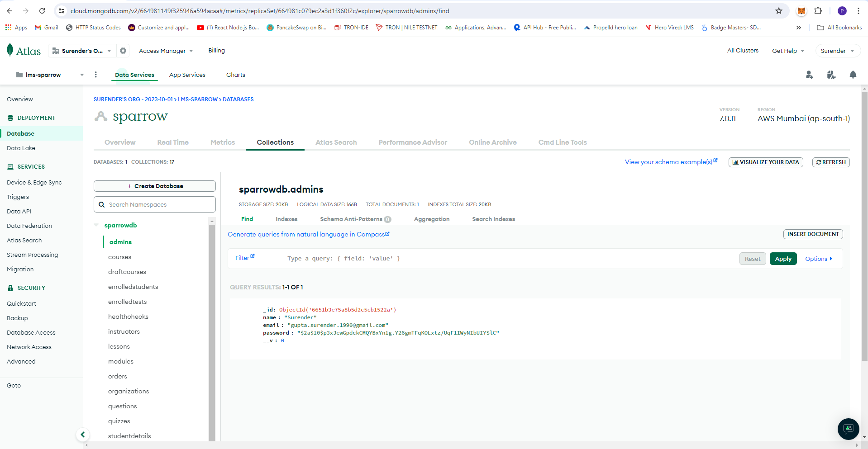Image resolution: width=868 pixels, height=449 pixels.
Task: Collapse sparrowdb database tree
Action: [96, 225]
